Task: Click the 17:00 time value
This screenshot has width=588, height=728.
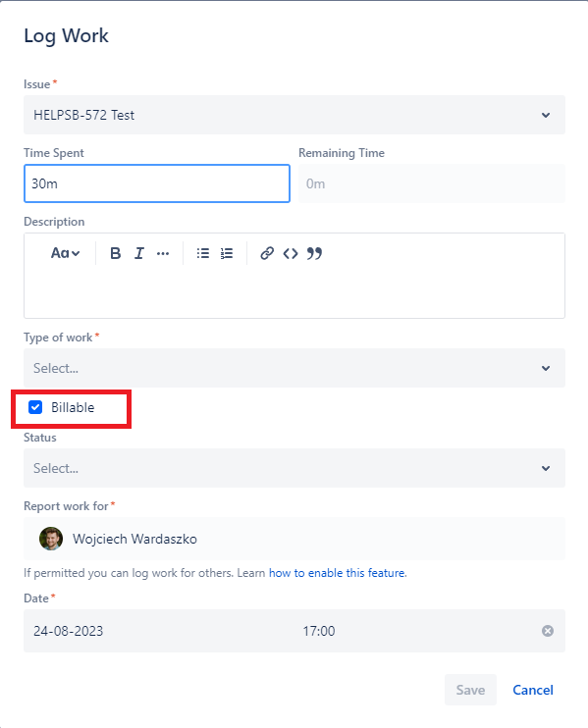Action: coord(319,631)
